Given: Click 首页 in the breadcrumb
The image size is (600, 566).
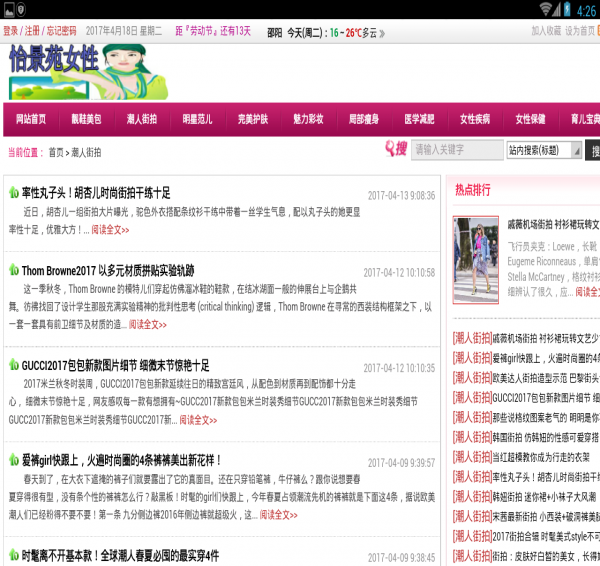Looking at the screenshot, I should [56, 152].
